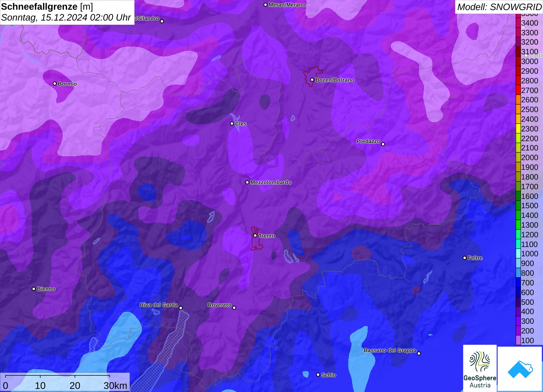Image resolution: width=543 pixels, height=392 pixels.
Task: Select the 1400 green legend swatch
Action: (x=518, y=215)
